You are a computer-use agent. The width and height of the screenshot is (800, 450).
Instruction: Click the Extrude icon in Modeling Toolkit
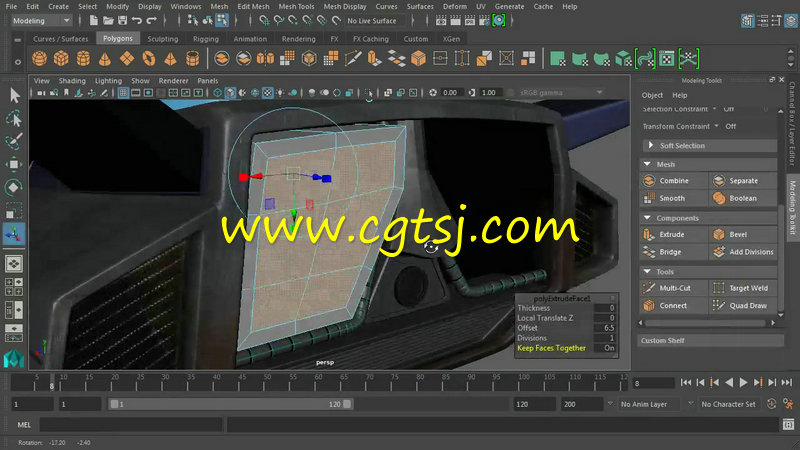click(649, 234)
